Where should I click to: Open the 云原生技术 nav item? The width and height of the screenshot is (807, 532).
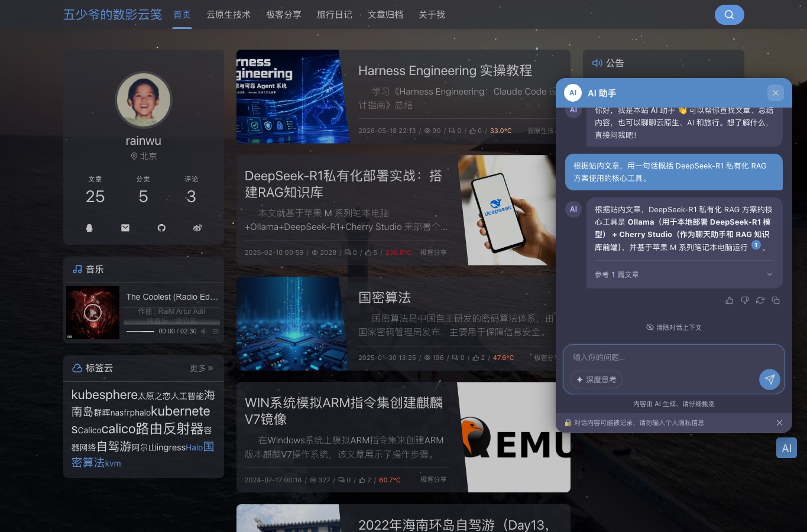point(228,14)
